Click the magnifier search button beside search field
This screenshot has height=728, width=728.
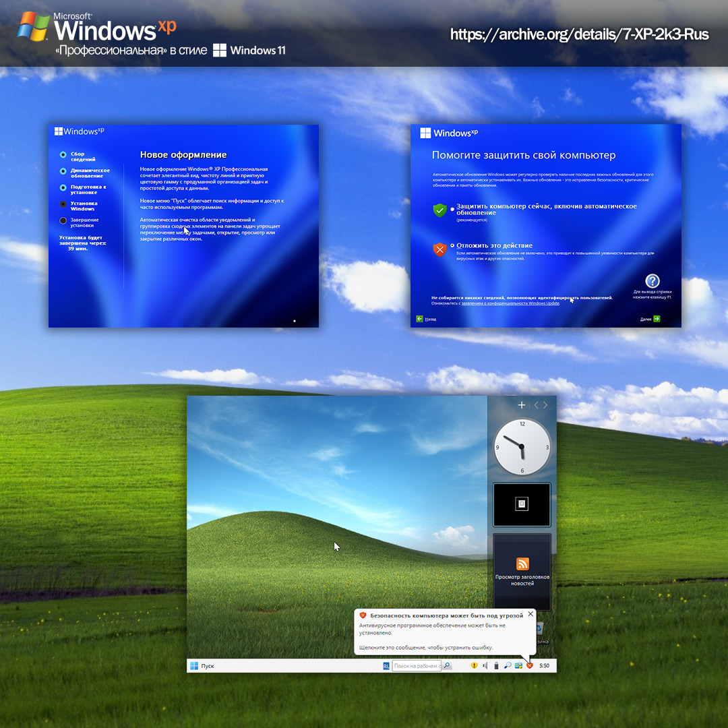[447, 666]
